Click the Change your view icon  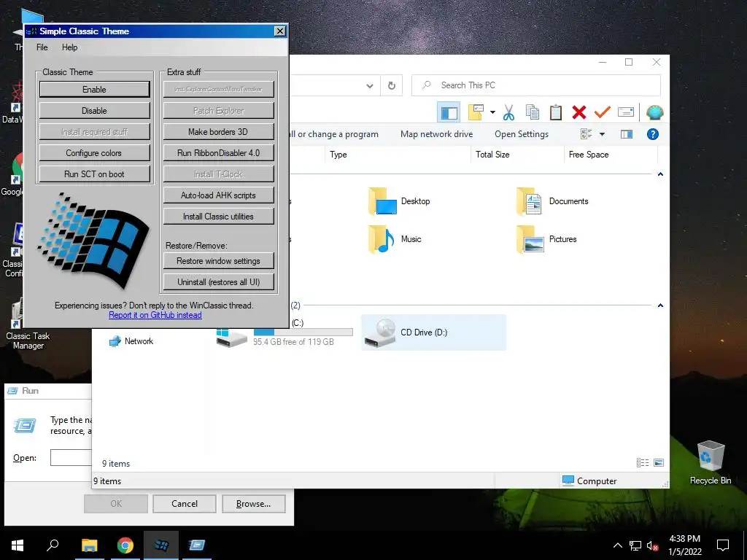coord(586,134)
